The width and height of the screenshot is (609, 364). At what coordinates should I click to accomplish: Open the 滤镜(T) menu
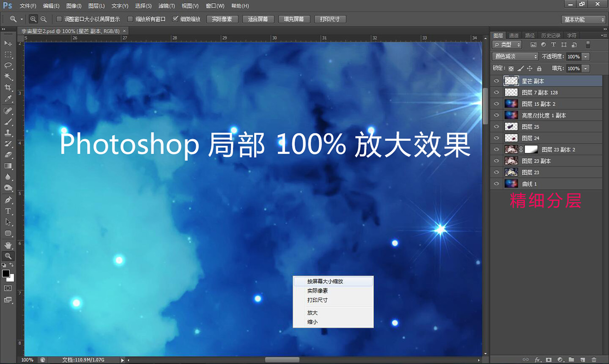pyautogui.click(x=167, y=6)
